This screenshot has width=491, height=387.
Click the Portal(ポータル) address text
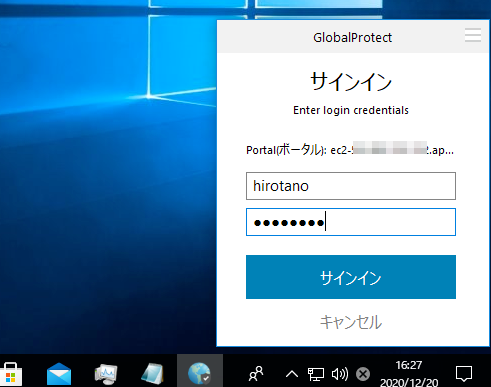350,150
